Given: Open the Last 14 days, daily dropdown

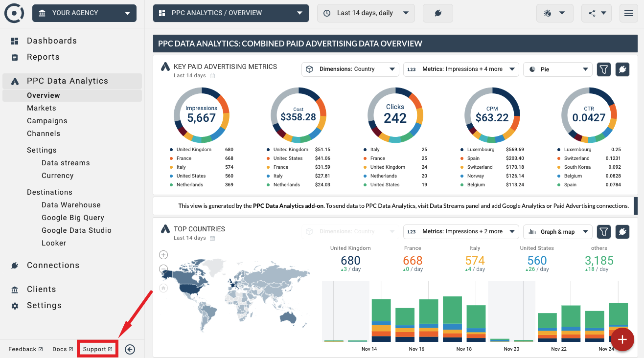Looking at the screenshot, I should coord(366,13).
